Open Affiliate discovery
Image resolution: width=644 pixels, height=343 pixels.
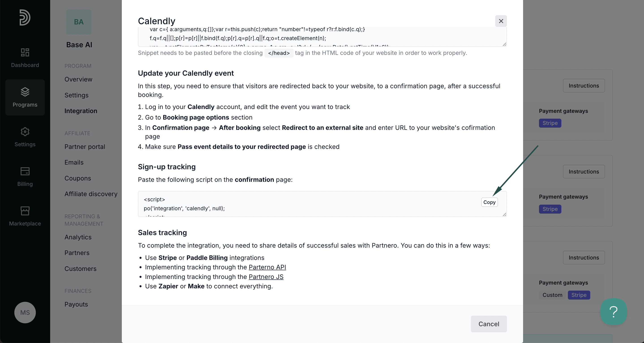pyautogui.click(x=91, y=194)
